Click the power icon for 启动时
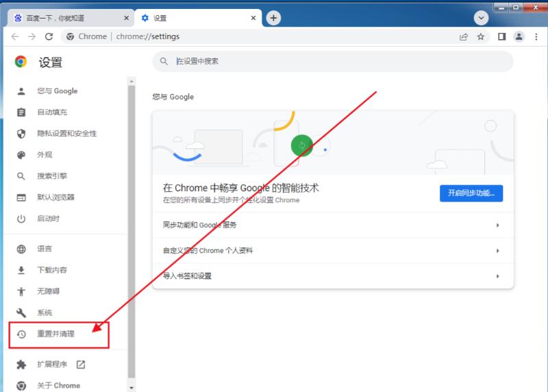The height and width of the screenshot is (392, 548). (x=21, y=219)
